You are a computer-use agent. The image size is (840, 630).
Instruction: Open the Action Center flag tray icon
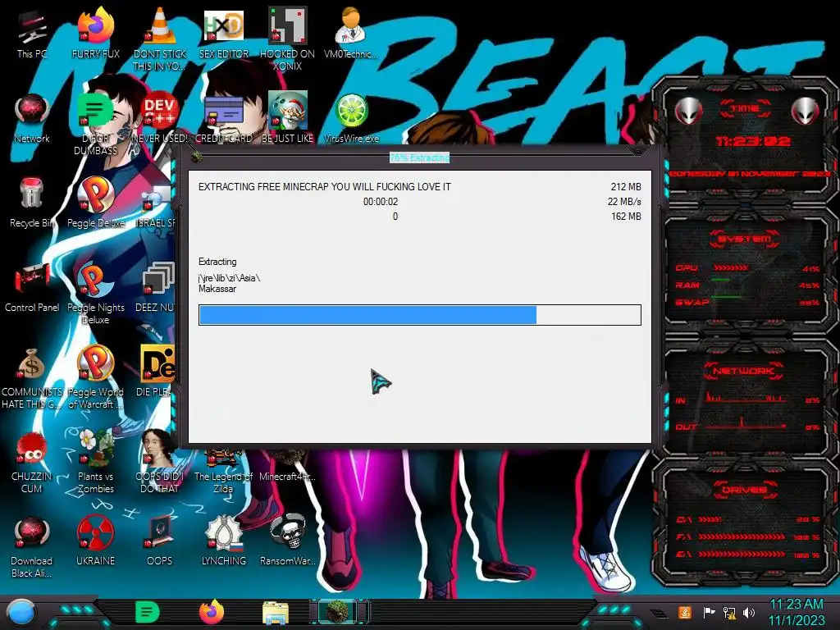[709, 612]
